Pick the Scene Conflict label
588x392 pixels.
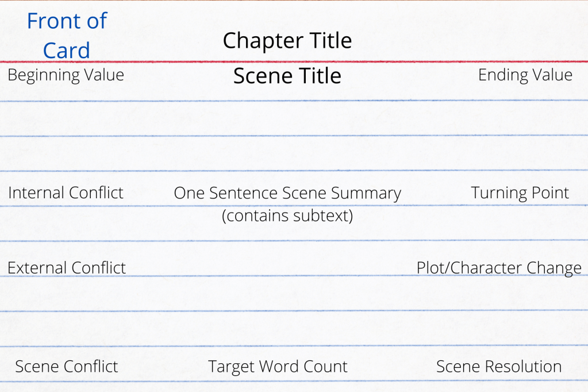pos(66,367)
